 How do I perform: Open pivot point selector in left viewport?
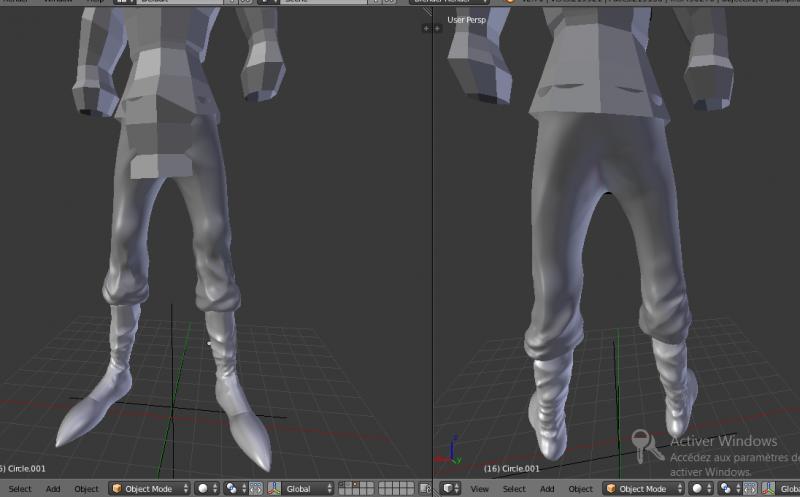tap(236, 489)
